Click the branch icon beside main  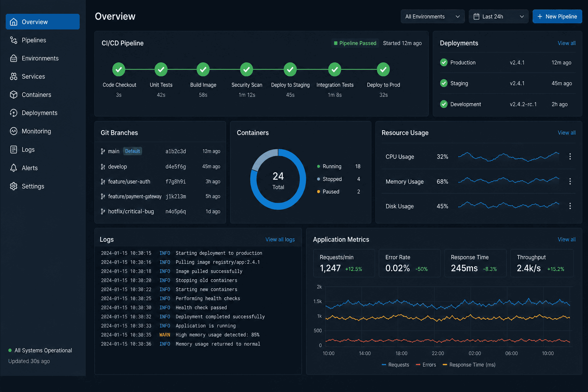click(x=103, y=151)
